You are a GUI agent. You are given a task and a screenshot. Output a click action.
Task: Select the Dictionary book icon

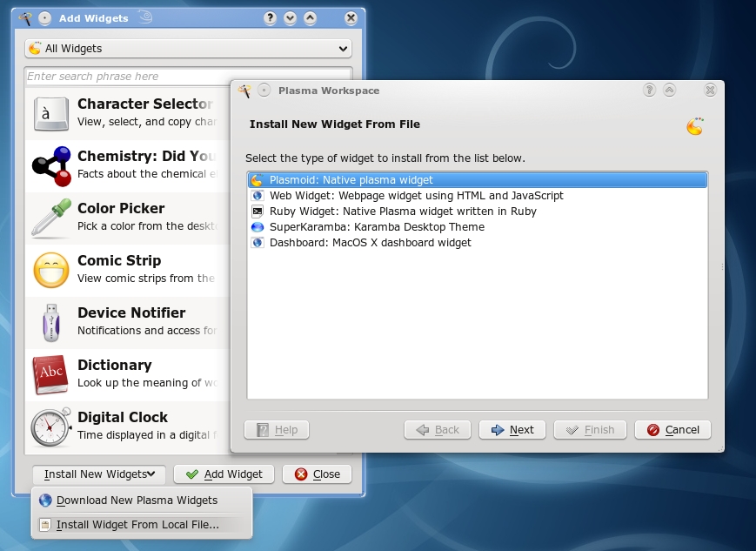[x=50, y=374]
